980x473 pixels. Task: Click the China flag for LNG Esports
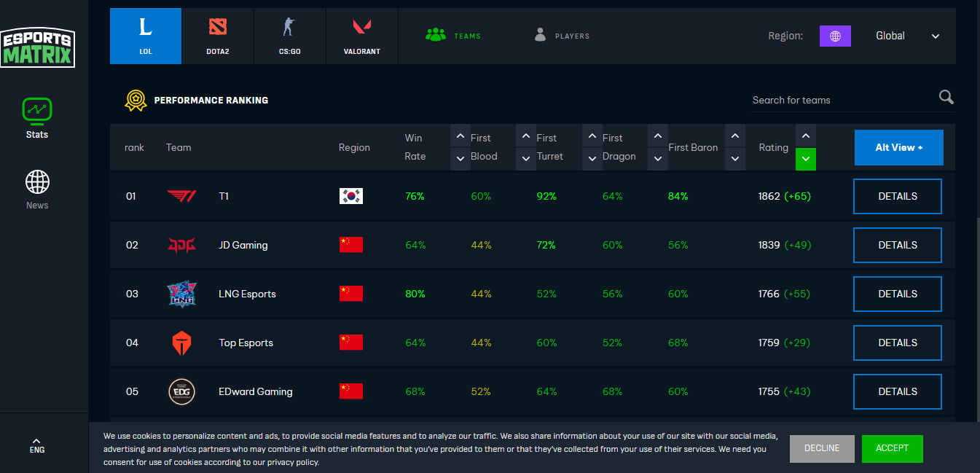coord(351,294)
